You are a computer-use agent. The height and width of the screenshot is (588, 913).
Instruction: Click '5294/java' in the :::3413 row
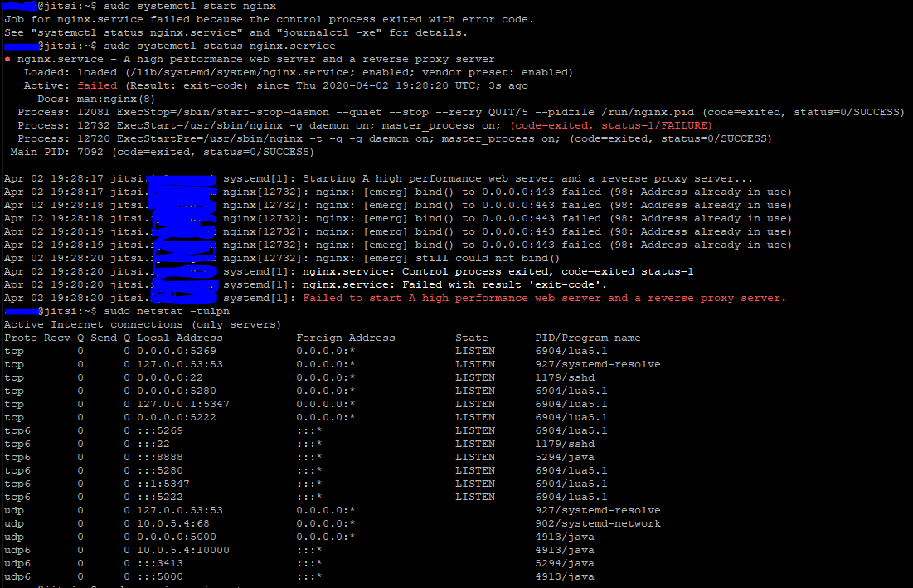[x=565, y=564]
